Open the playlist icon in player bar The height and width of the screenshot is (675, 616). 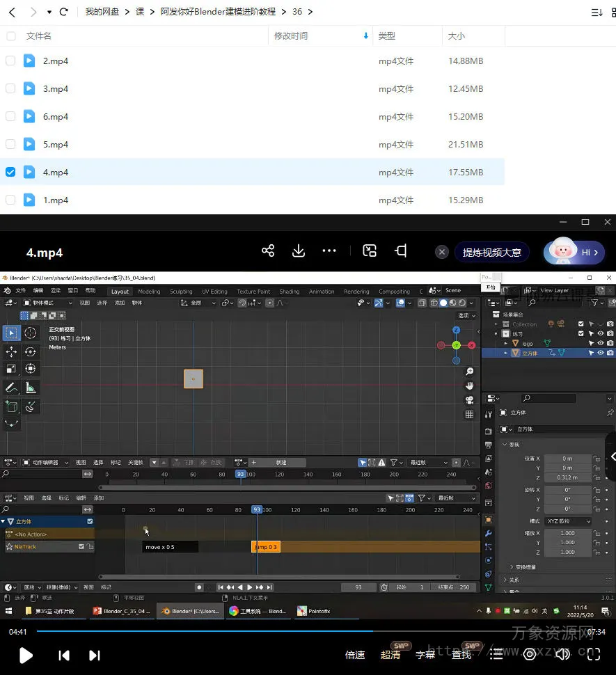click(496, 654)
